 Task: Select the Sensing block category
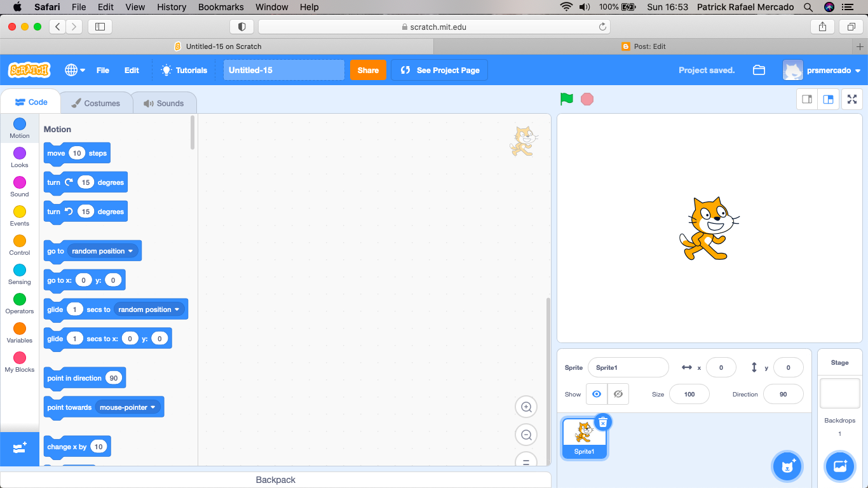20,274
